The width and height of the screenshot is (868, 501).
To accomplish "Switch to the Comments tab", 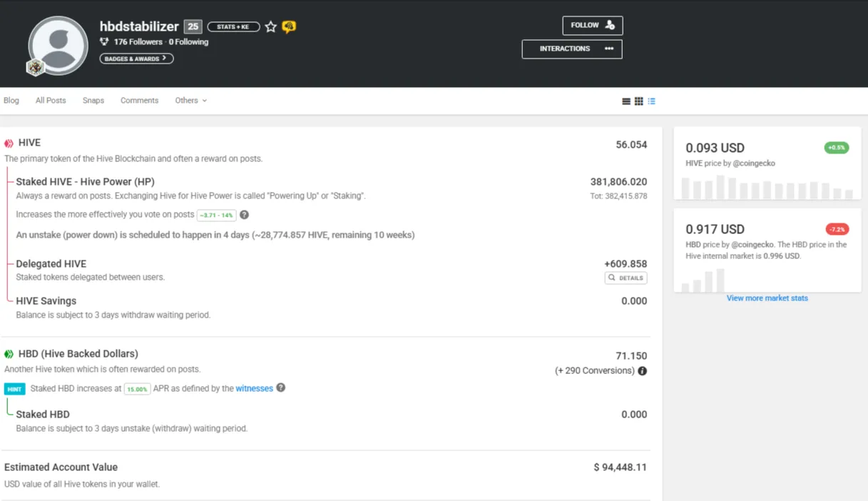I will 139,101.
